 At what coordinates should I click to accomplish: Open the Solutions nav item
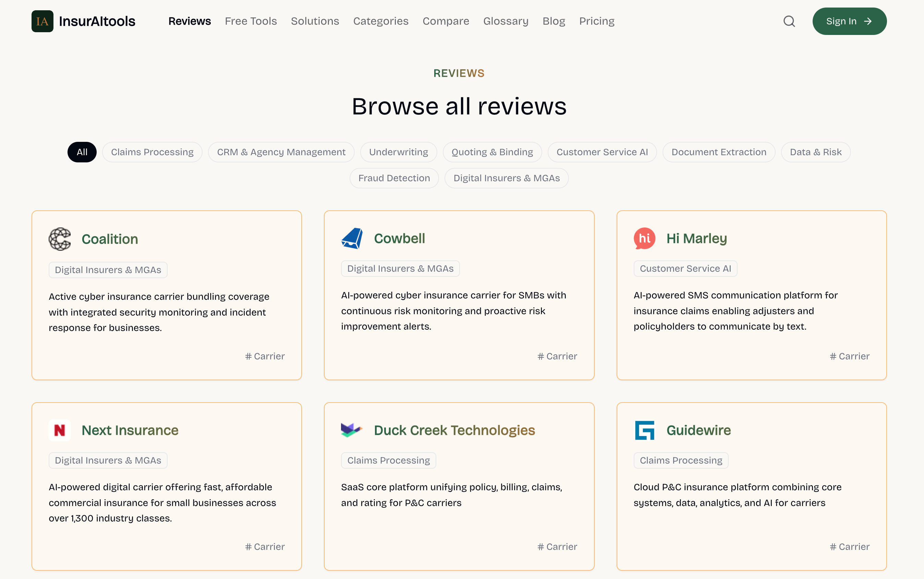pos(315,21)
